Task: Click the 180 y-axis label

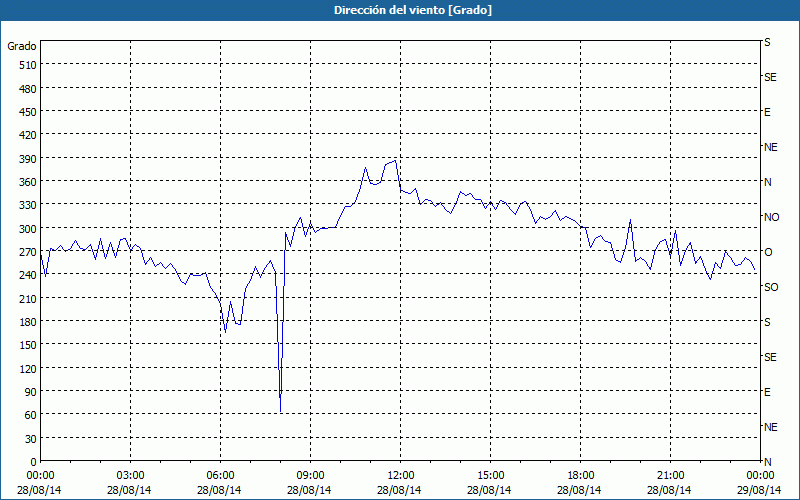Action: click(x=28, y=322)
